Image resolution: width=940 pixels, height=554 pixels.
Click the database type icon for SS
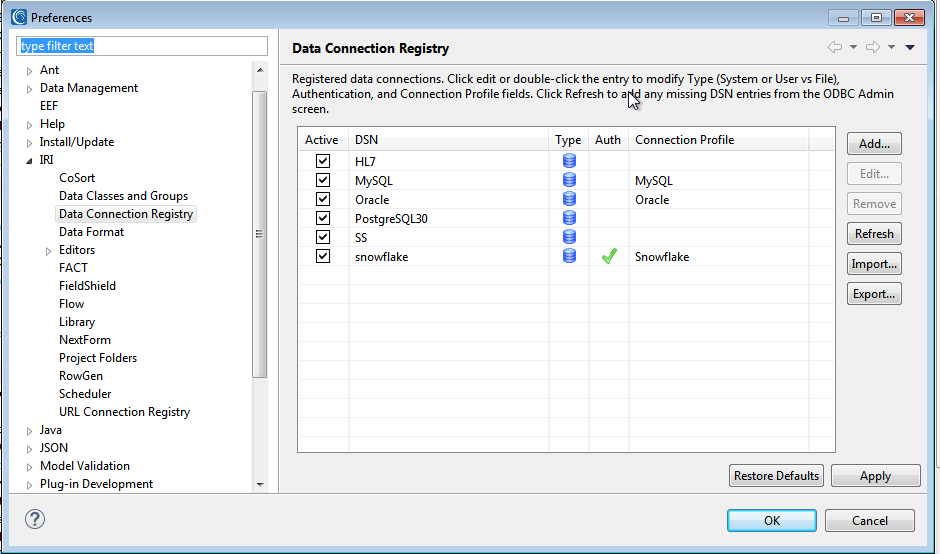pyautogui.click(x=570, y=237)
